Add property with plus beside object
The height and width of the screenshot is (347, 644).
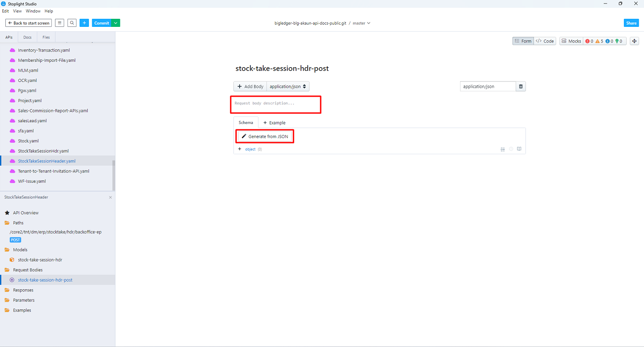(x=240, y=149)
